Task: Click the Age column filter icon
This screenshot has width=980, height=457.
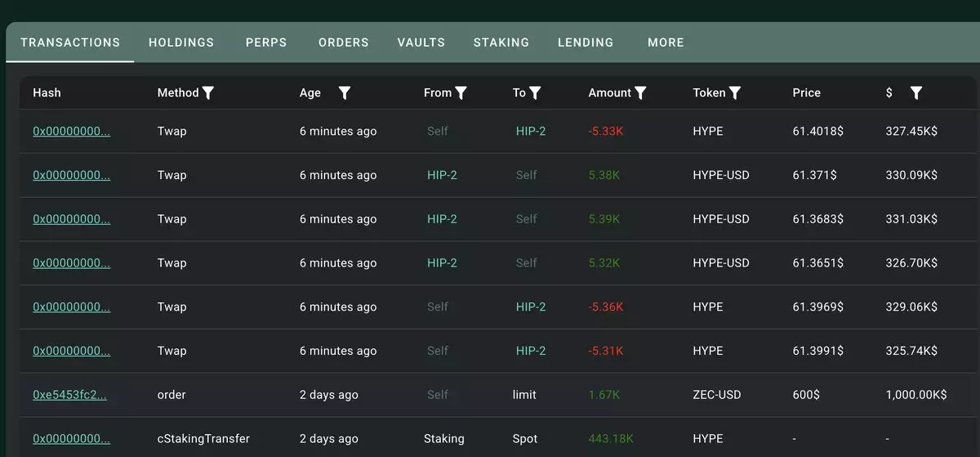Action: click(345, 93)
